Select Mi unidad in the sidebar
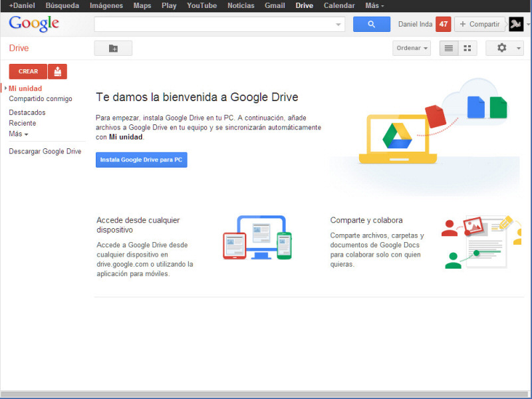 (25, 88)
